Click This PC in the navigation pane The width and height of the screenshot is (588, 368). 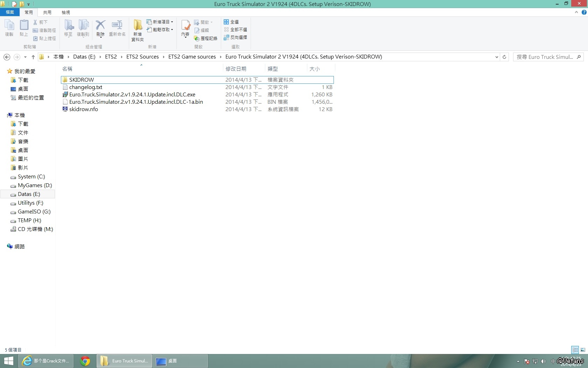[16, 115]
